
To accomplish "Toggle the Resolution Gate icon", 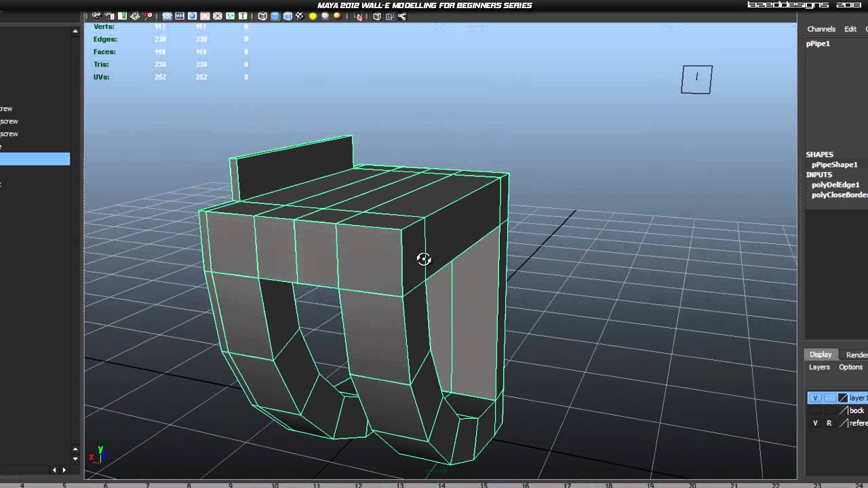I will (x=192, y=16).
